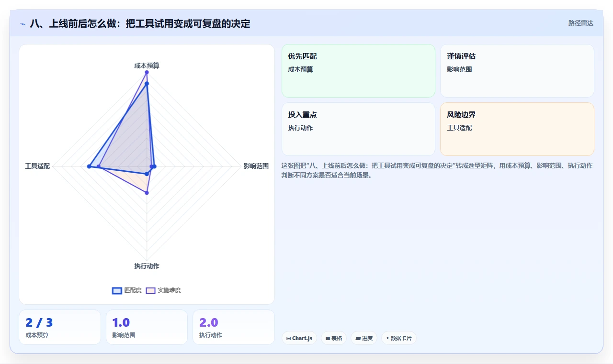Click the radar axis label 执行动作 at the bottom
The height and width of the screenshot is (364, 613).
pos(147,266)
